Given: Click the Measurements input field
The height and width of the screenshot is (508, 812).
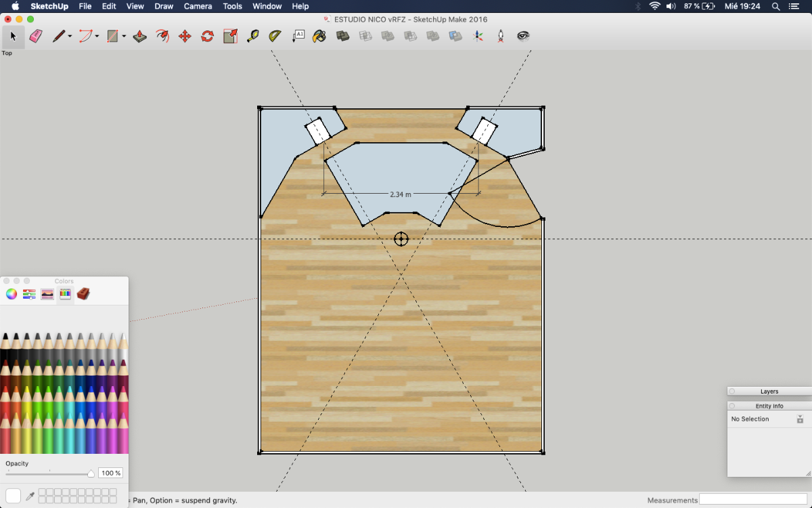Looking at the screenshot, I should point(753,500).
